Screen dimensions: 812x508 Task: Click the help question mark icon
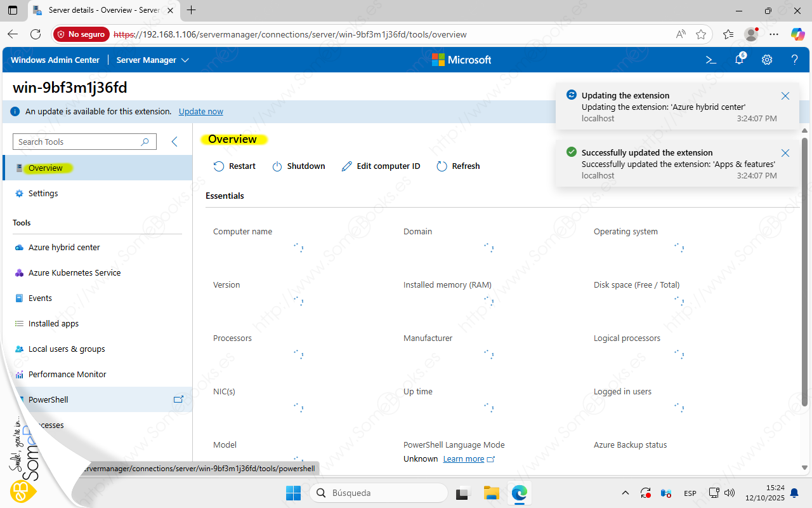coord(794,60)
